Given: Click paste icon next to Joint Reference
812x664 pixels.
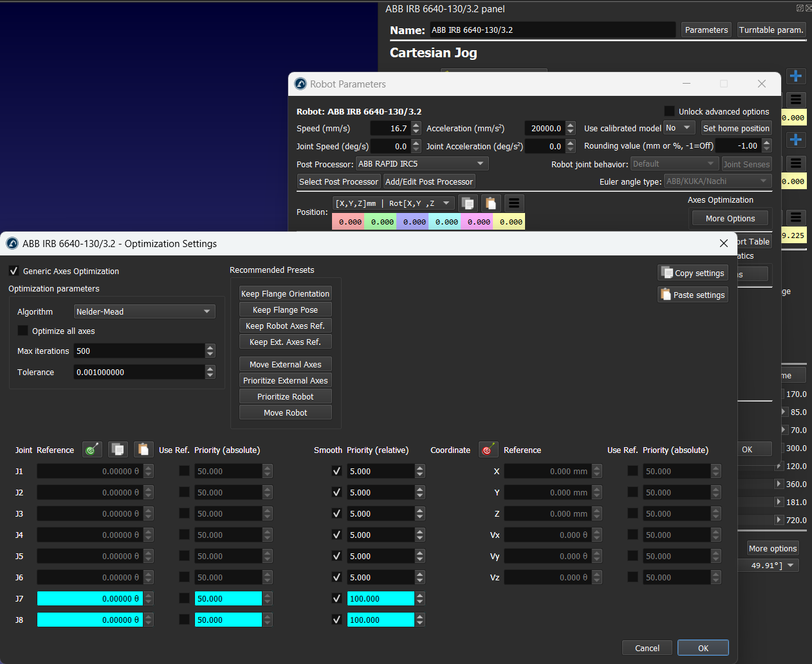Looking at the screenshot, I should point(143,450).
